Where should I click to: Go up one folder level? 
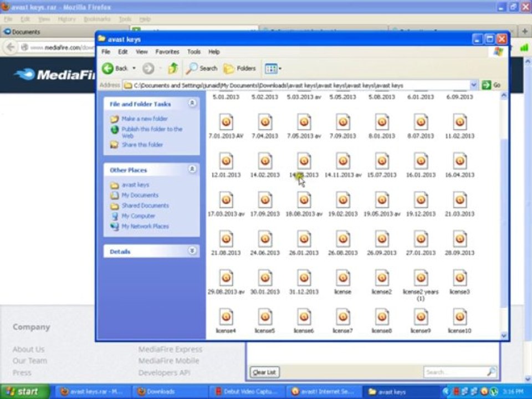[173, 69]
